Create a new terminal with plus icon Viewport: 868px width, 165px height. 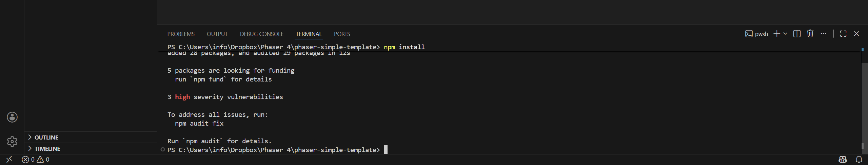[x=777, y=34]
